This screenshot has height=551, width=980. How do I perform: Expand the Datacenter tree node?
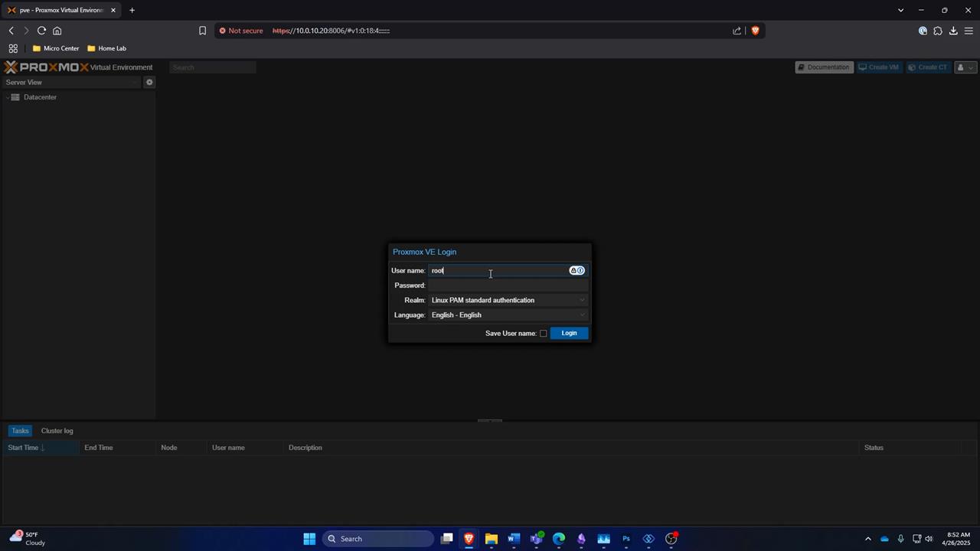[x=7, y=97]
